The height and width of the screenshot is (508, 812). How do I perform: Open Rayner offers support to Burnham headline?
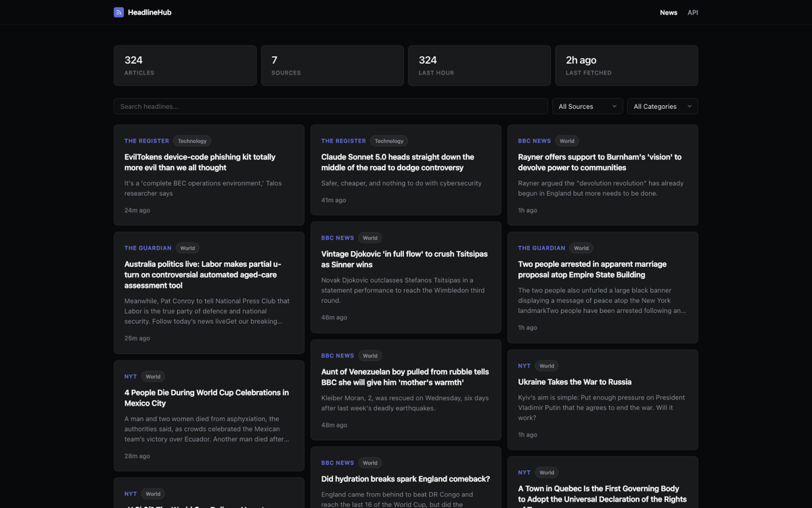pos(600,163)
